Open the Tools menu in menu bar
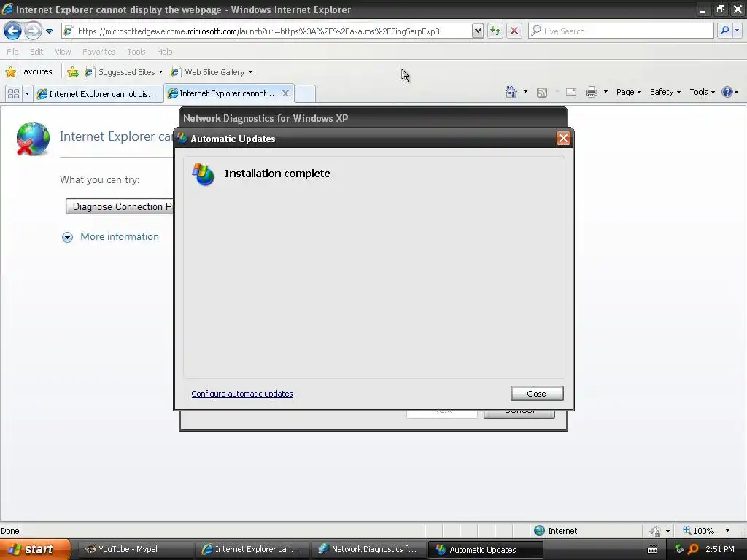747x560 pixels. tap(136, 52)
